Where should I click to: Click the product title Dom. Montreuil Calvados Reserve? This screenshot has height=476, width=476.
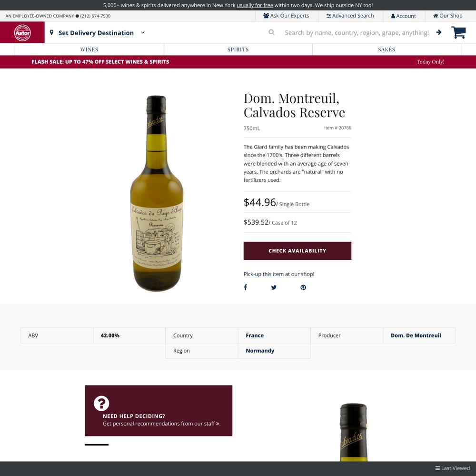[x=294, y=105]
